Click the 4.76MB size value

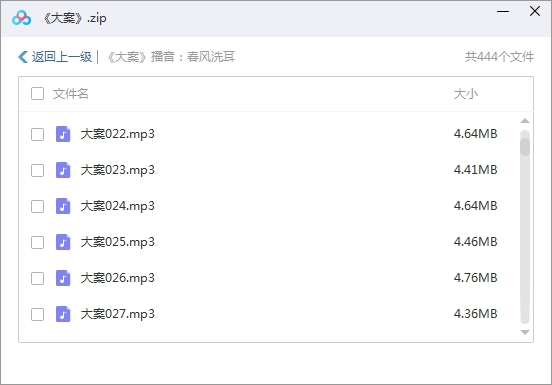(x=476, y=278)
